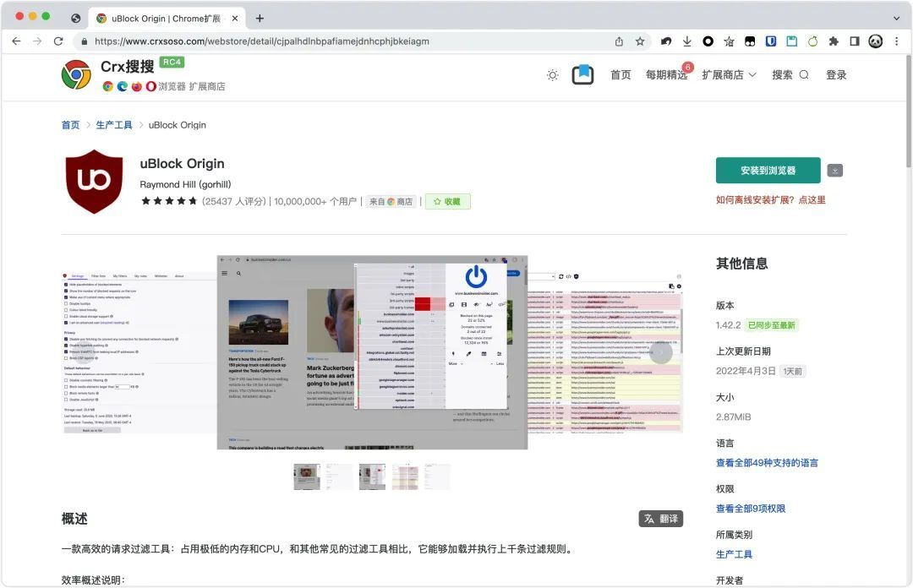Toggle the light/dark theme sun icon

tap(552, 75)
